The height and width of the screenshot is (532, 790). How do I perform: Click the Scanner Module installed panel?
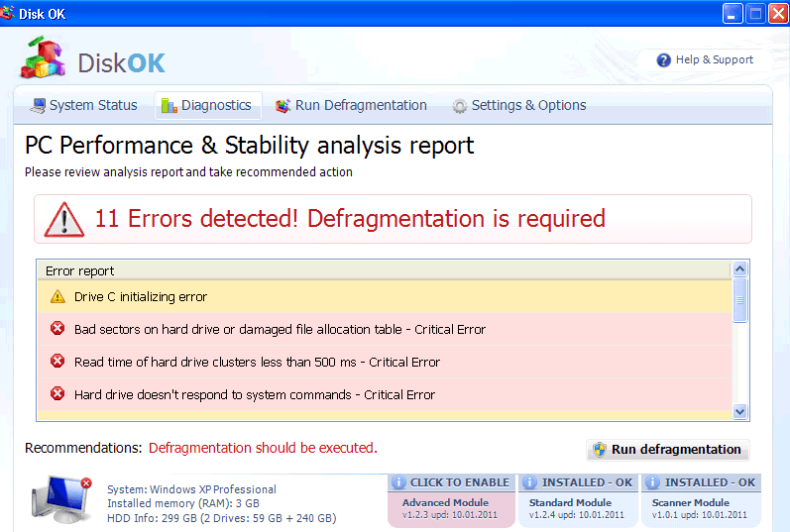(x=701, y=501)
